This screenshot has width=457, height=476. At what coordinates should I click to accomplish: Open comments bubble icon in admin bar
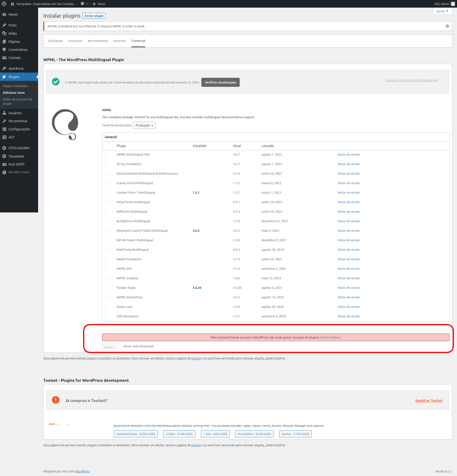click(83, 4)
